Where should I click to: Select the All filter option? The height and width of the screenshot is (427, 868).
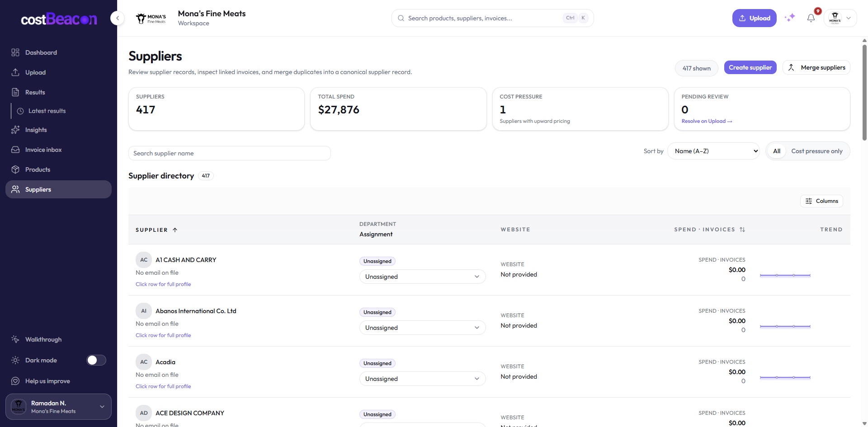tap(777, 151)
